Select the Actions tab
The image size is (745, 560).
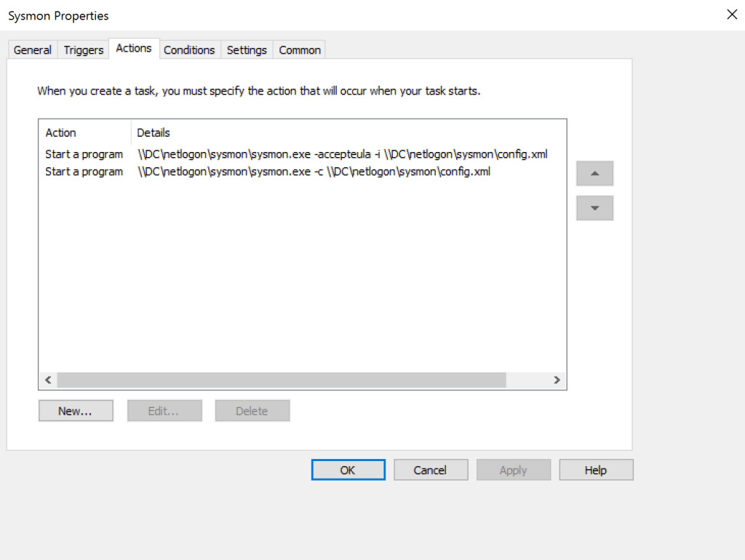(134, 49)
